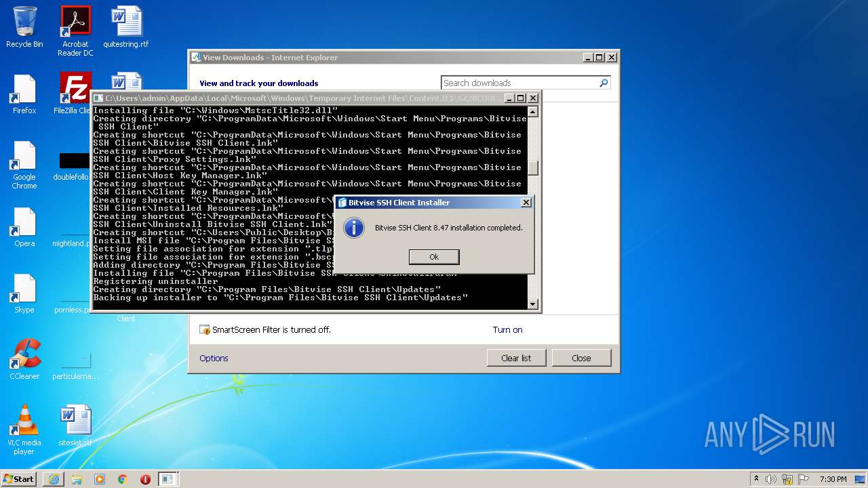Open Internet Explorer from taskbar
Viewport: 868px width, 488px height.
[x=54, y=479]
